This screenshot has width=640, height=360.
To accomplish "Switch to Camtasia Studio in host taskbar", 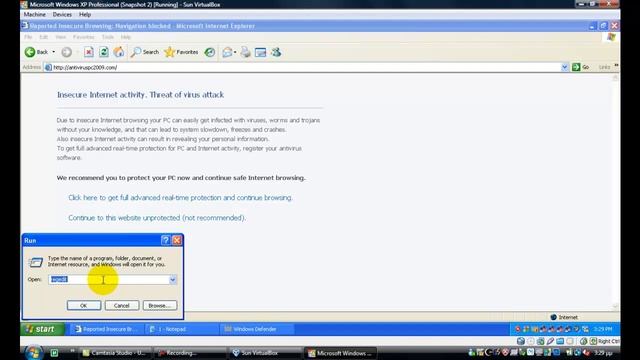I will pos(115,353).
